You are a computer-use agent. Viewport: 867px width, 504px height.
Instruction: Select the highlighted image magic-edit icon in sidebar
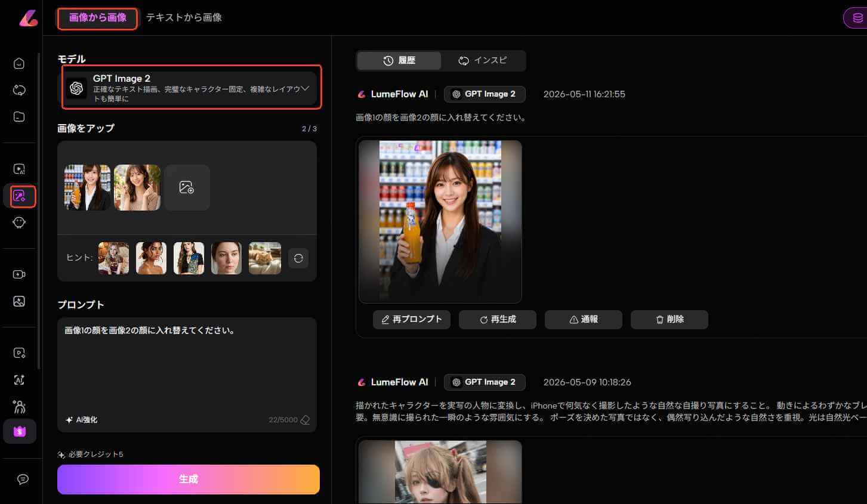(20, 196)
